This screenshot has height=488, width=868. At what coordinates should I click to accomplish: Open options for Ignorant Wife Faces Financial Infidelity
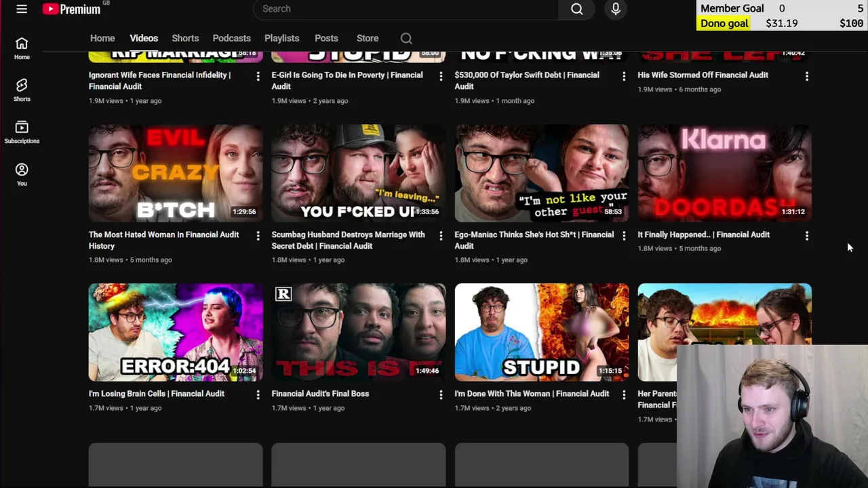tap(258, 77)
